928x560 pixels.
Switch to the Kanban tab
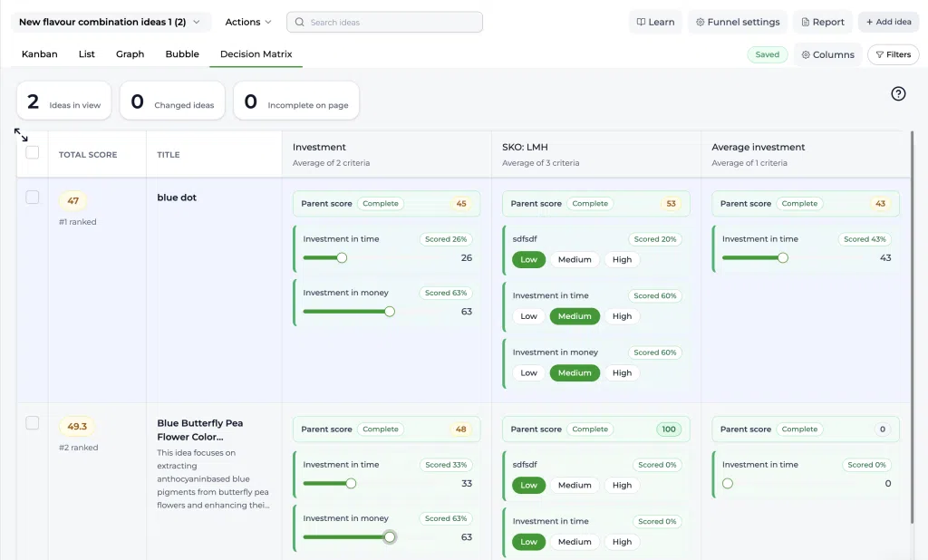[x=40, y=53]
